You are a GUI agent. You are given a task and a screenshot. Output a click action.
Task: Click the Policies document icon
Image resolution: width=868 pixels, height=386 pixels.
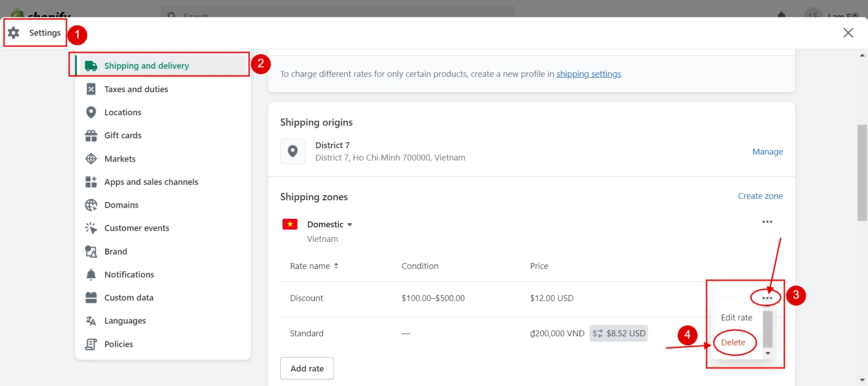(x=91, y=344)
